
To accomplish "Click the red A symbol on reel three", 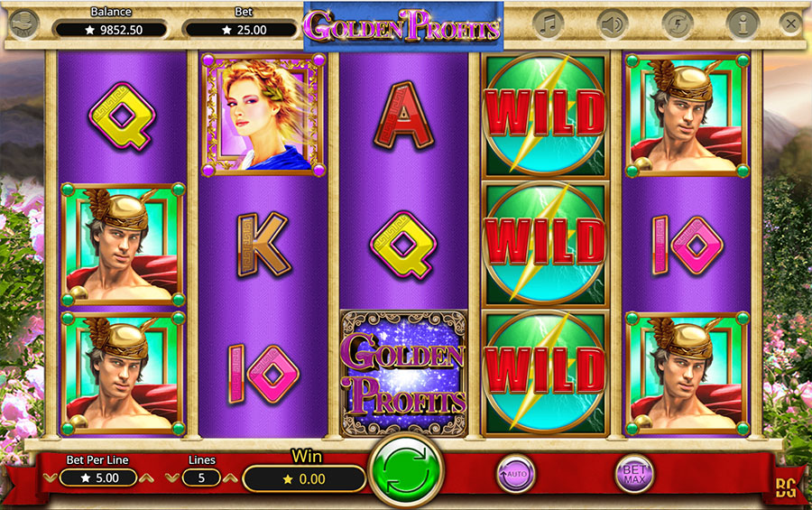I will [x=403, y=115].
